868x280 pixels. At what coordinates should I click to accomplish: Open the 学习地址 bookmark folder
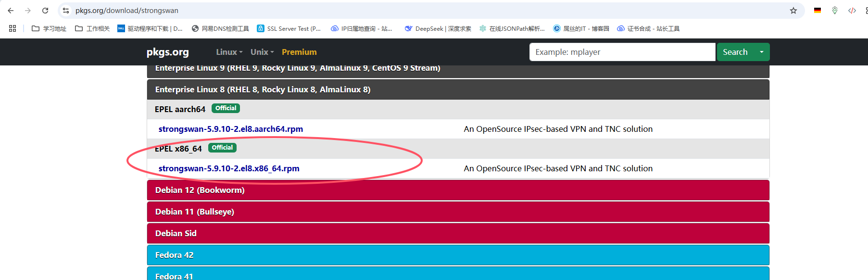49,29
